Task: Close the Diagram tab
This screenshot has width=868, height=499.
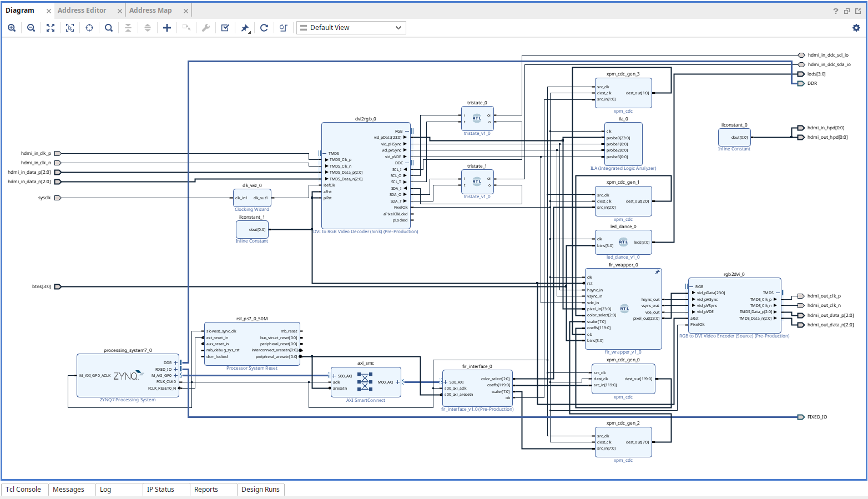Action: tap(49, 11)
